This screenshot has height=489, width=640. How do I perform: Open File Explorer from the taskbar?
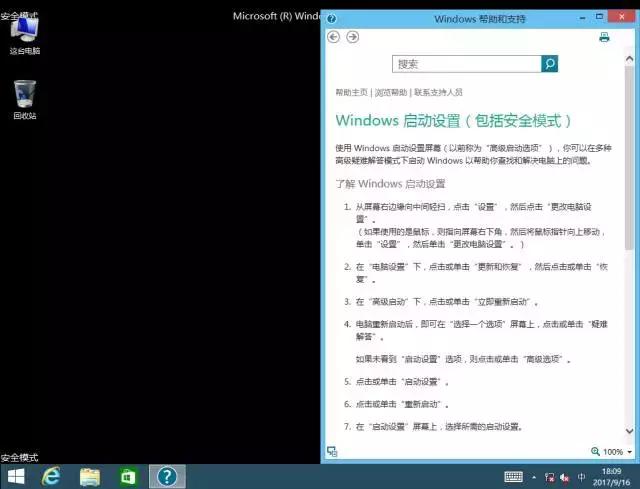[x=90, y=476]
